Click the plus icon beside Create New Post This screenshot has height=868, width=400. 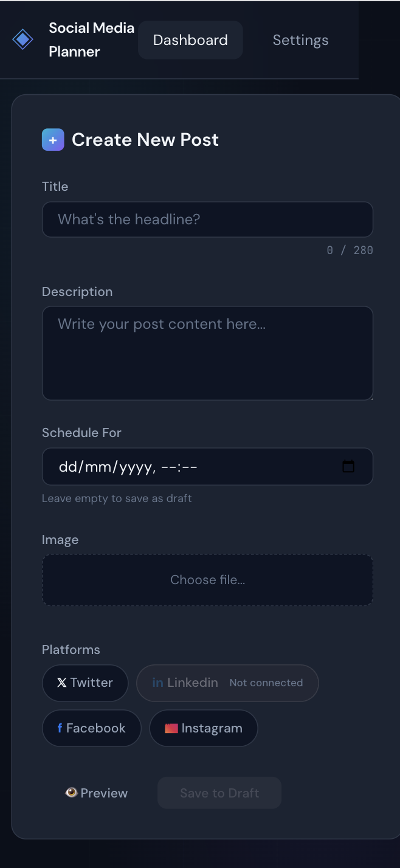point(52,139)
